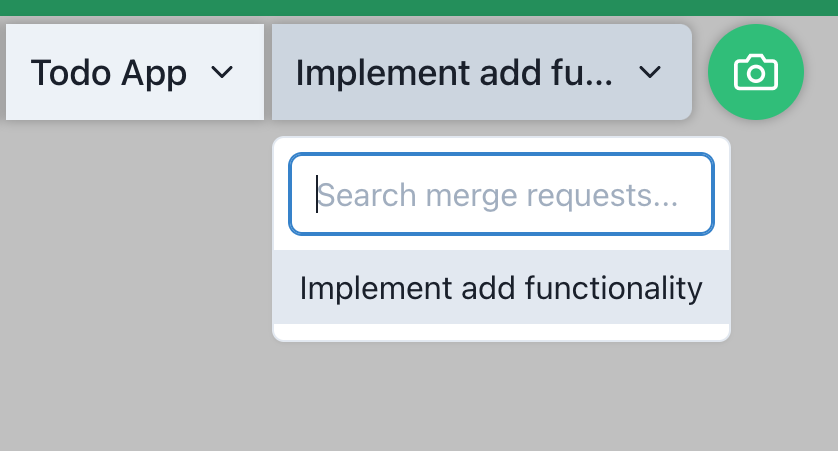Viewport: 838px width, 451px height.
Task: Click the Implement add fu... label text
Action: pyautogui.click(x=454, y=73)
